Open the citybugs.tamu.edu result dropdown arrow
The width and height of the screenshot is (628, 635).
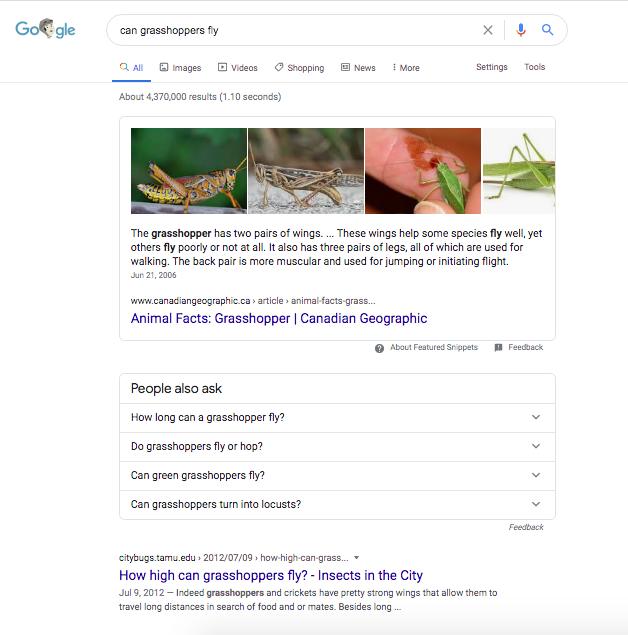[356, 558]
